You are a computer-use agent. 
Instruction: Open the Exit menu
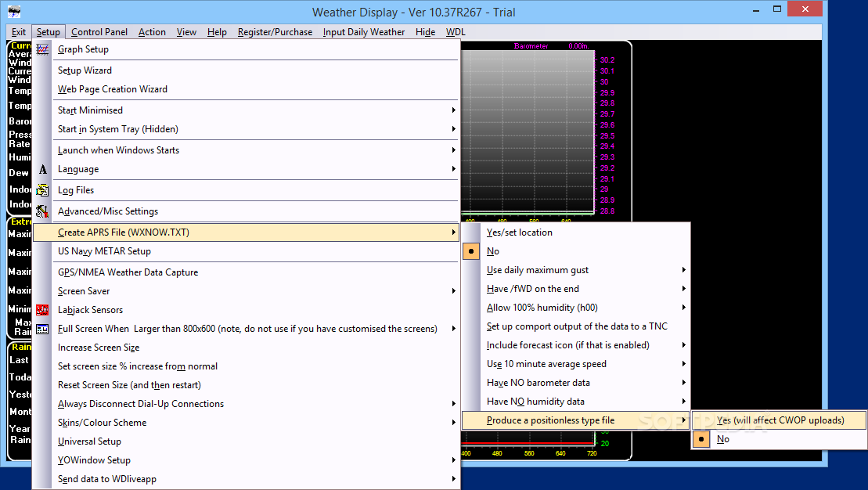coord(19,32)
